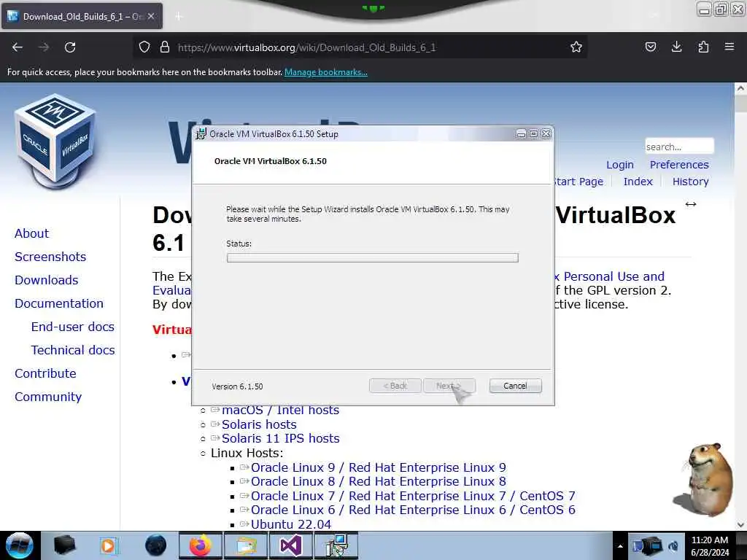This screenshot has width=747, height=560.
Task: Open the media player taskbar icon
Action: click(109, 545)
